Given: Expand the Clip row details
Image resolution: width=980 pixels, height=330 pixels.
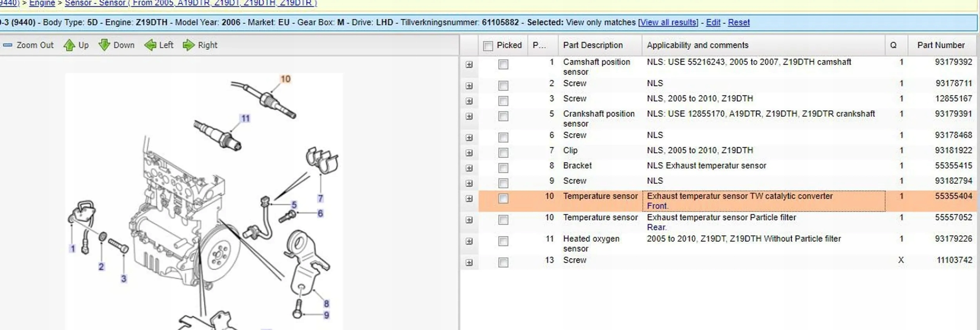Looking at the screenshot, I should [469, 153].
